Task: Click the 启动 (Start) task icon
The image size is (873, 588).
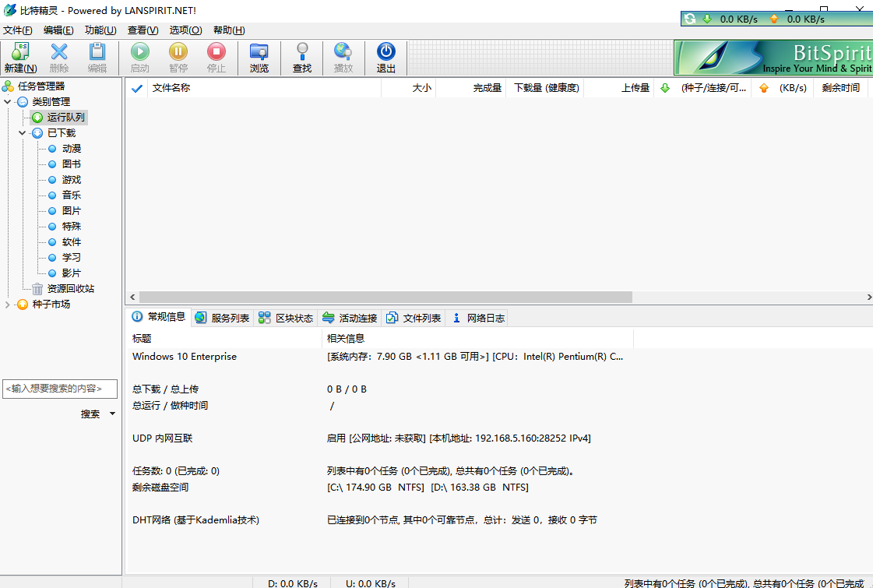Action: click(140, 57)
